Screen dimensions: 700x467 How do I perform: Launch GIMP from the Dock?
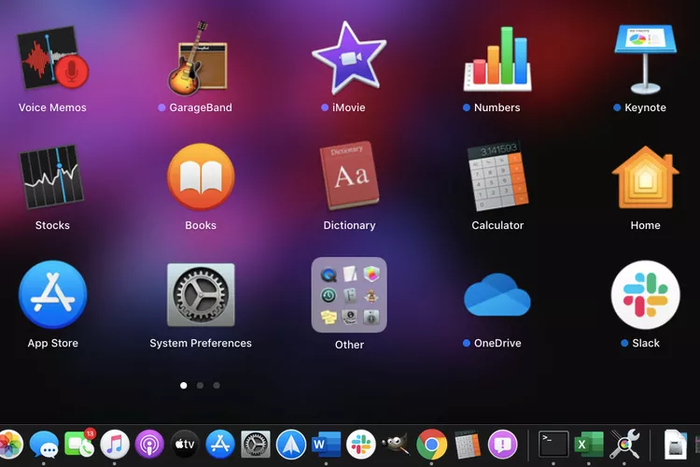click(x=396, y=445)
